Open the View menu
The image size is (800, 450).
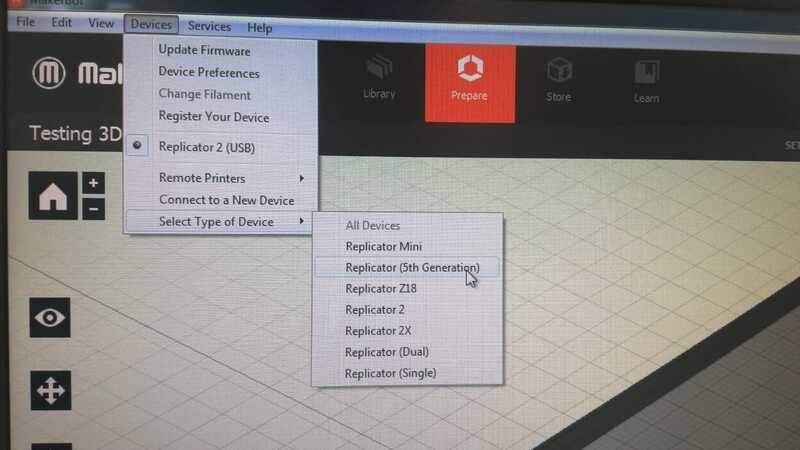click(x=101, y=23)
